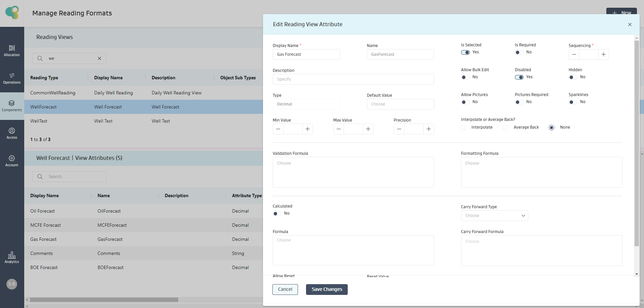This screenshot has height=308, width=644.
Task: Open Analytics from the sidebar
Action: (x=12, y=257)
